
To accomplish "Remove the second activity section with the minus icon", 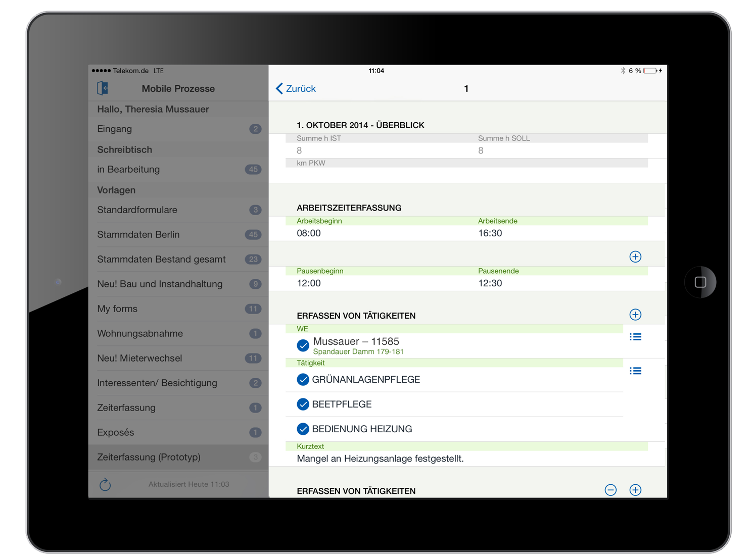I will [611, 490].
